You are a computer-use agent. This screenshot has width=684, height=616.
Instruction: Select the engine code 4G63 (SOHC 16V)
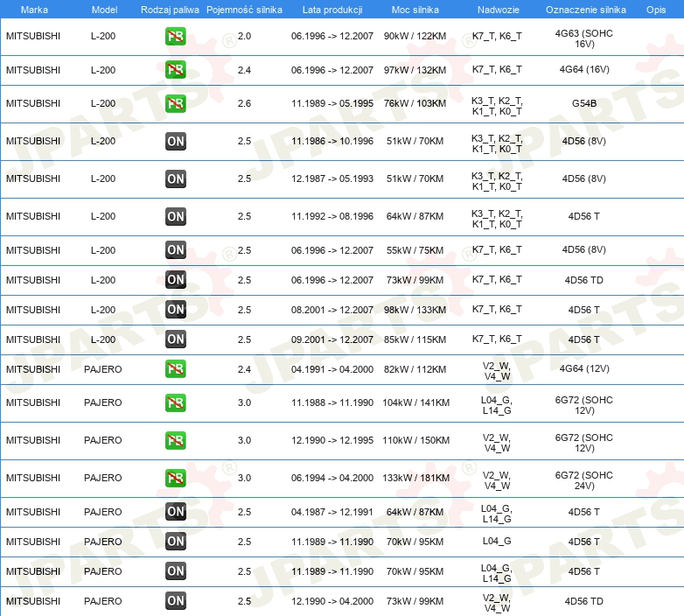583,38
